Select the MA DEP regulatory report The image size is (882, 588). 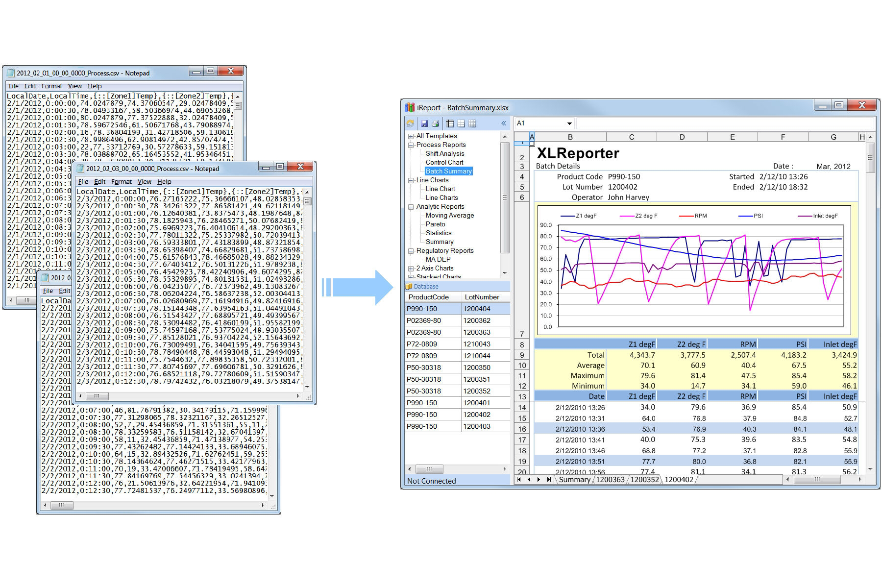click(438, 259)
